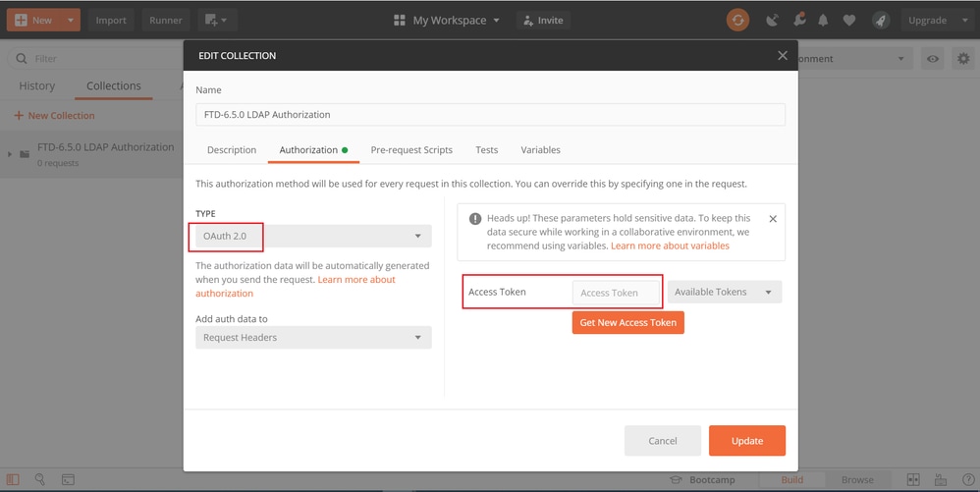Click the collection Name input field
The image size is (980, 492).
point(491,114)
